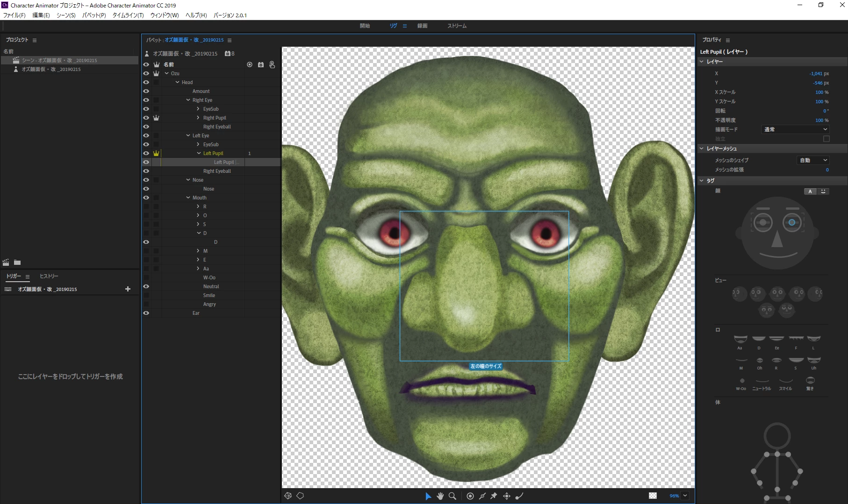The height and width of the screenshot is (504, 848).
Task: Click the A text tag view button
Action: click(x=810, y=192)
